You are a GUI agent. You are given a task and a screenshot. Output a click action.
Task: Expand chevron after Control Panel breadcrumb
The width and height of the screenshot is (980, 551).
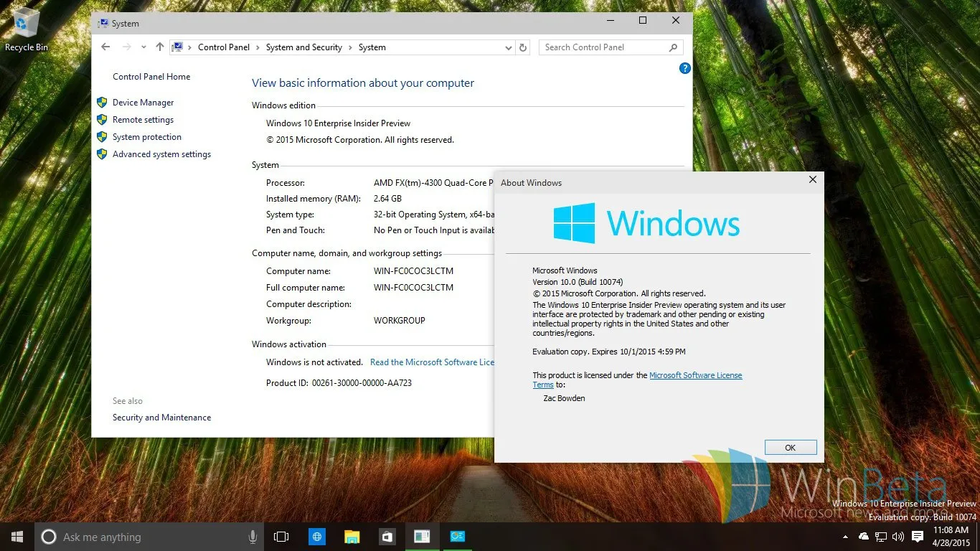coord(258,47)
